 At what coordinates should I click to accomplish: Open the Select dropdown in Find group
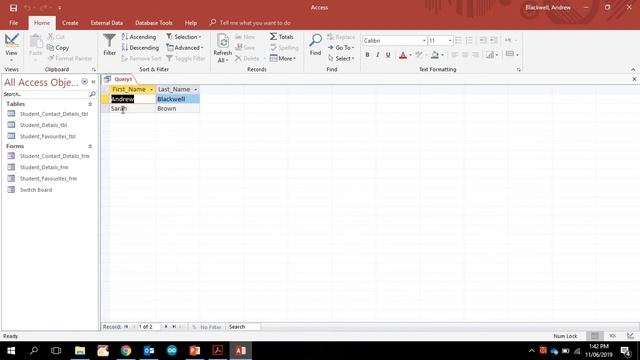(341, 58)
